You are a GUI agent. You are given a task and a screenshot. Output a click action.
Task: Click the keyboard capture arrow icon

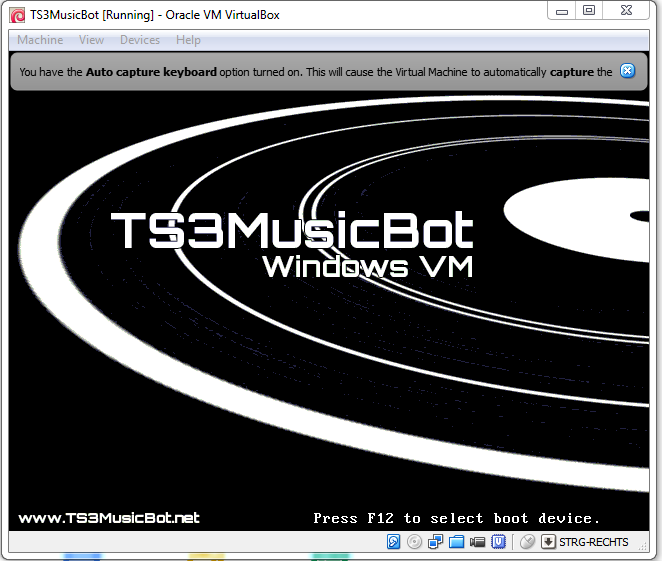(548, 542)
